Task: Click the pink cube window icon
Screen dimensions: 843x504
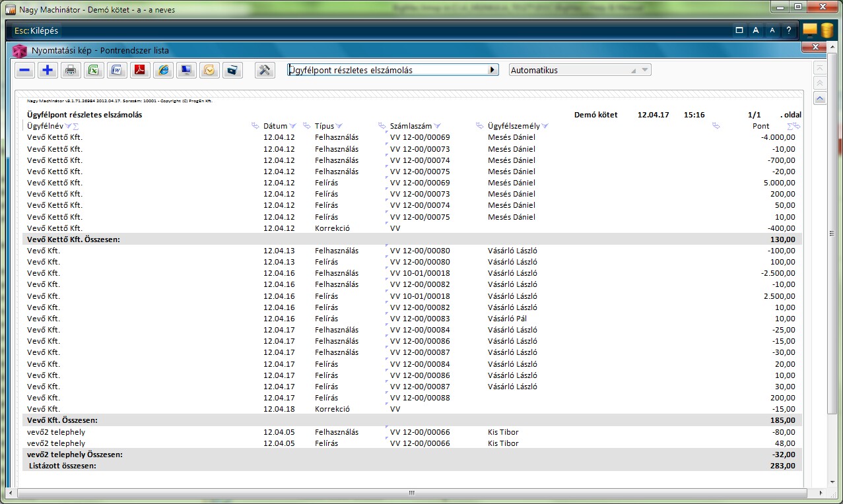Action: [20, 51]
